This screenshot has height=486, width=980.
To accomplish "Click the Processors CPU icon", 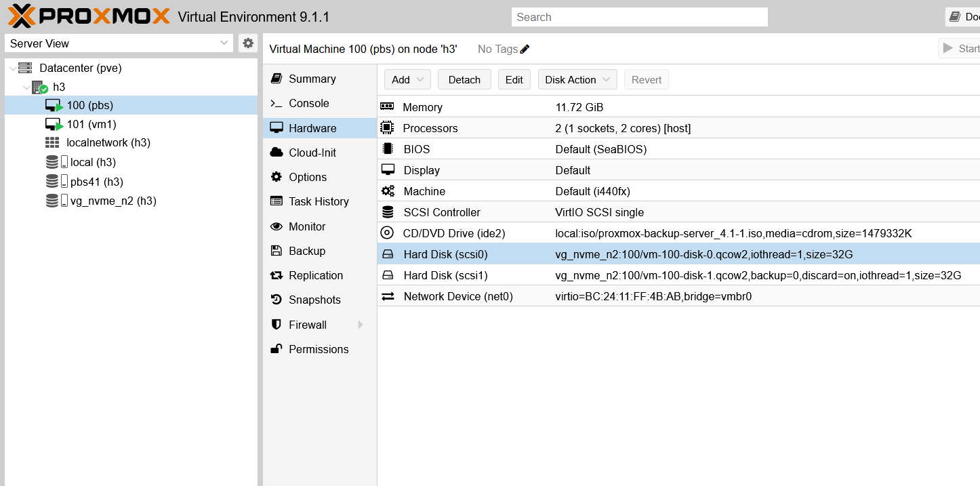I will [x=387, y=127].
